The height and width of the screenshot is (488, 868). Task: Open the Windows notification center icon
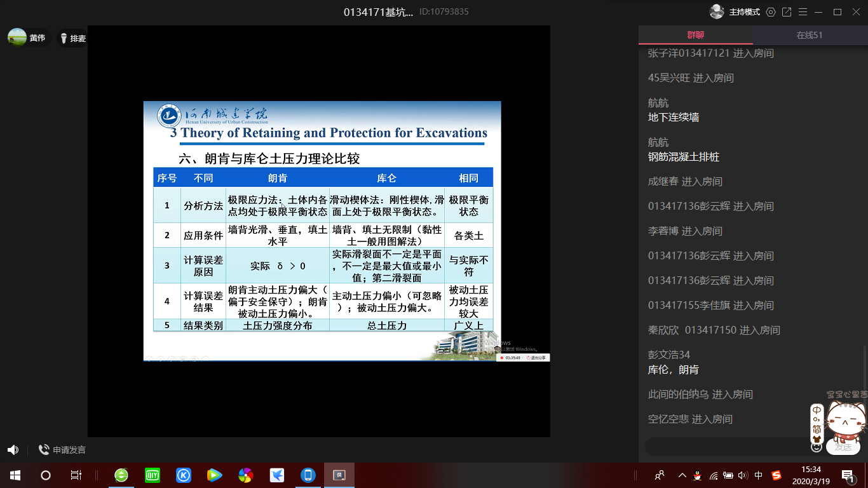coord(847,475)
